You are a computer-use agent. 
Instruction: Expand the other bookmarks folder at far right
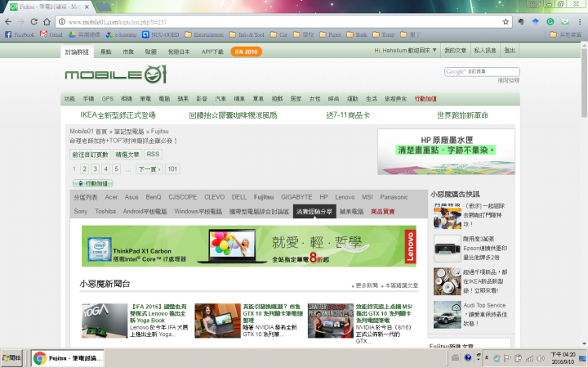pyautogui.click(x=565, y=34)
